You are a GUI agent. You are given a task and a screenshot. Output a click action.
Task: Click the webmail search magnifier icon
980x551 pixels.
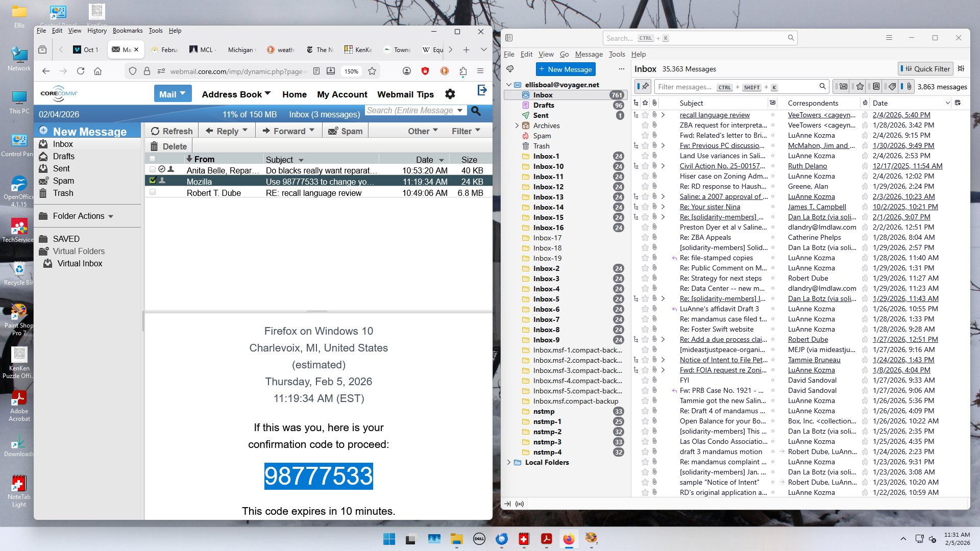point(476,111)
